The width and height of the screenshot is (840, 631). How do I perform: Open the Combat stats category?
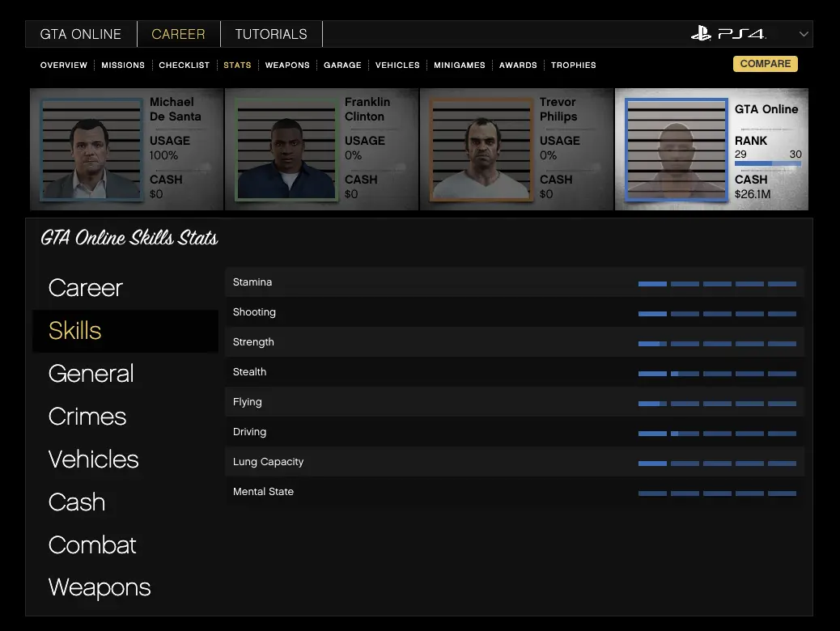coord(92,545)
